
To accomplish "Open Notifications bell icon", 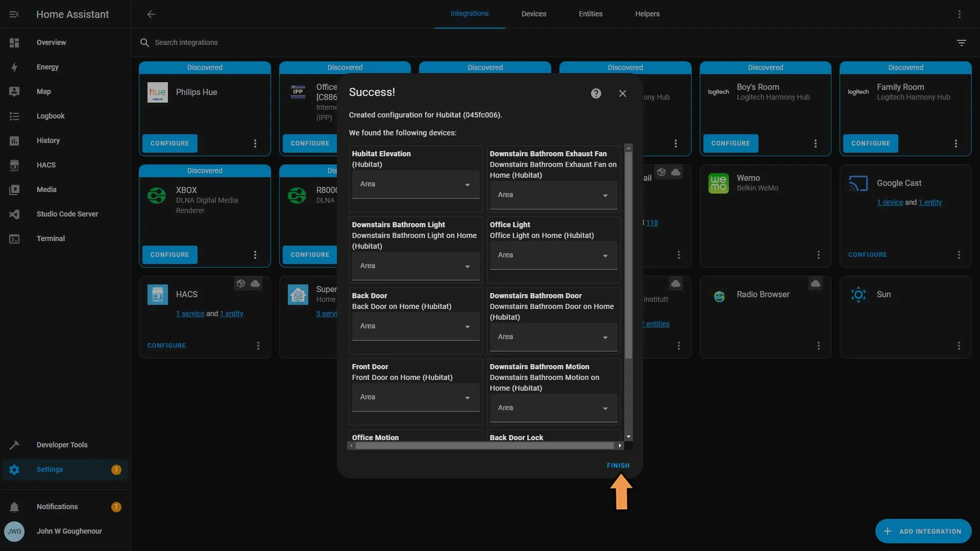I will coord(14,507).
